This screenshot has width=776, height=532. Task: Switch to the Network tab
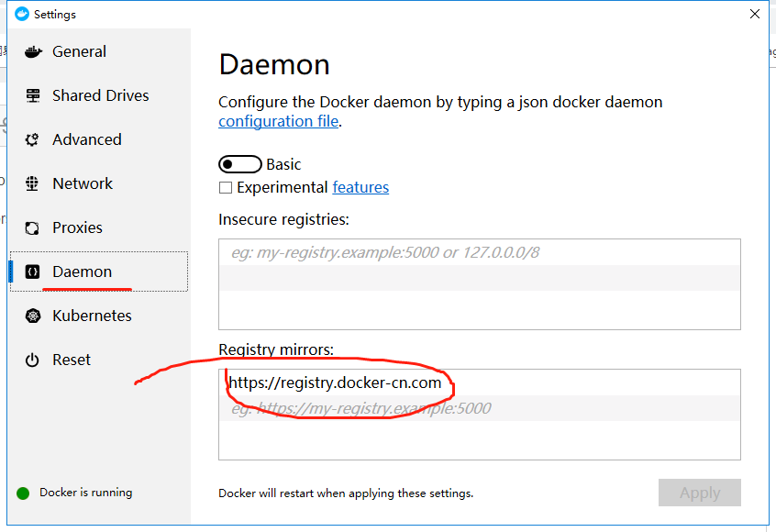[x=99, y=183]
